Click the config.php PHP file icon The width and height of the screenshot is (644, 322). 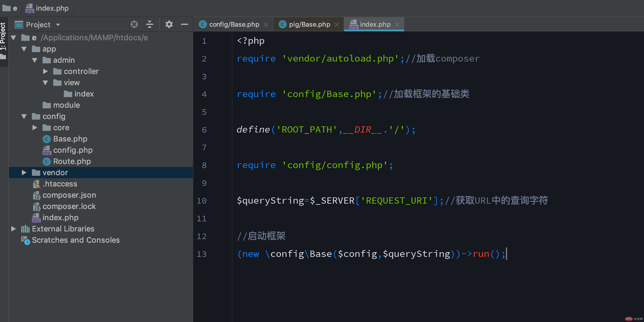pos(47,150)
